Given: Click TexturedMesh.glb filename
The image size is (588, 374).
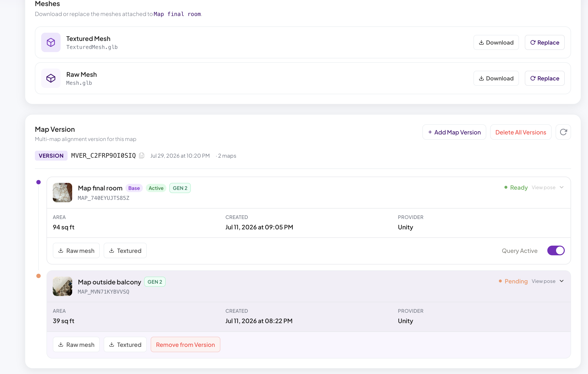Looking at the screenshot, I should click(x=92, y=47).
